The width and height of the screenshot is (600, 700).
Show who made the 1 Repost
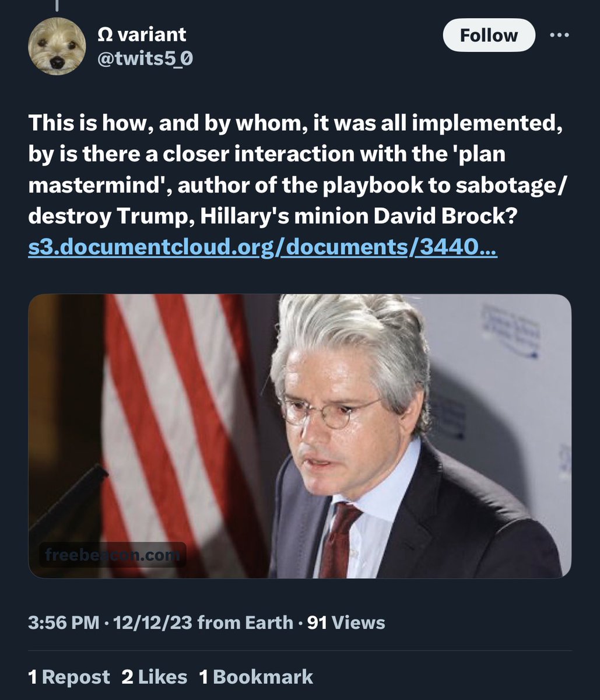point(69,677)
